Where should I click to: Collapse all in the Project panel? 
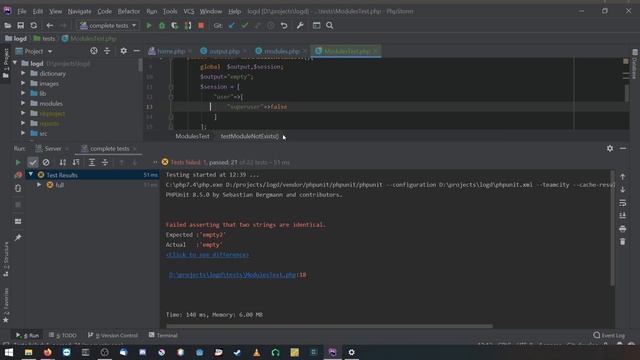pyautogui.click(x=107, y=51)
